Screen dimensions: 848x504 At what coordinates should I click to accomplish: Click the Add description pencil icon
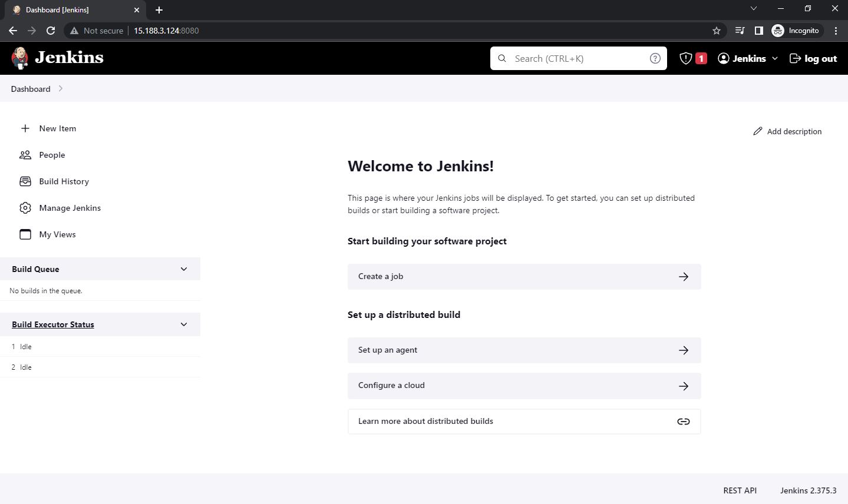tap(758, 131)
